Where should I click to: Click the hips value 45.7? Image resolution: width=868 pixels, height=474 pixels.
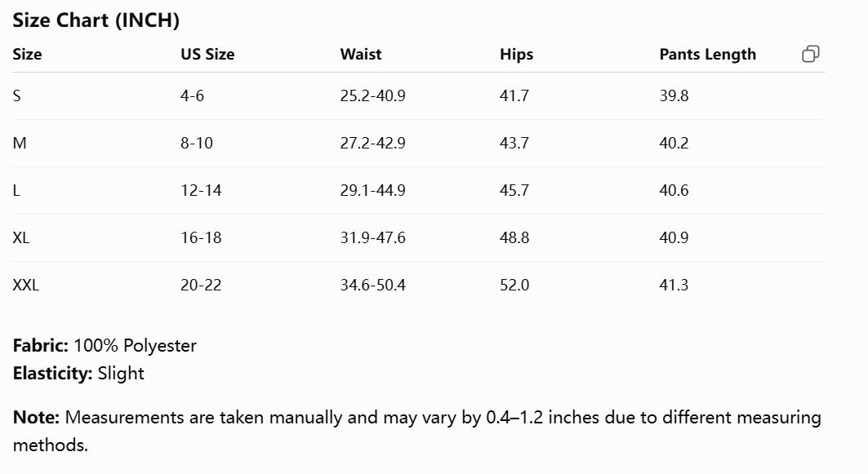(x=514, y=190)
